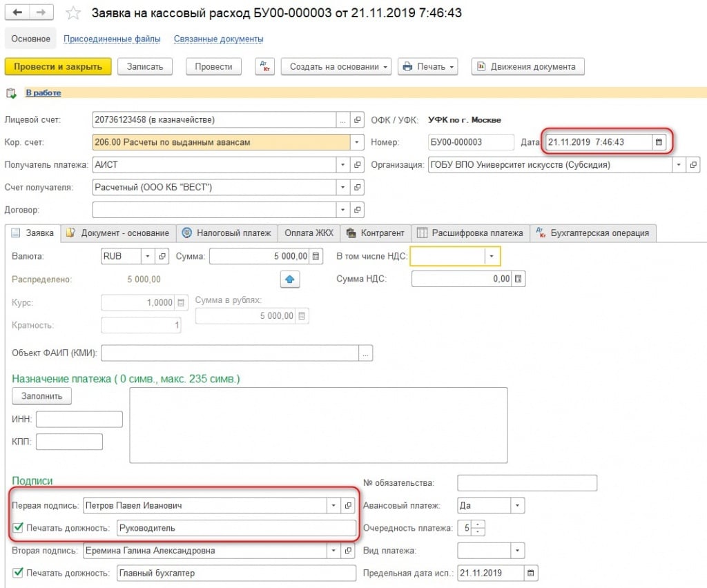707x588 pixels.
Task: Click the back navigation arrow
Action: 17,13
